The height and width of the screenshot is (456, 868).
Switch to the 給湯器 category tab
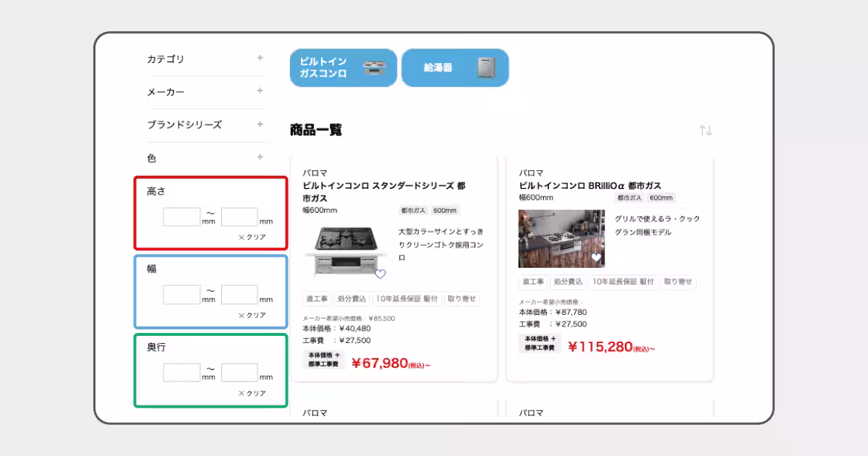tap(456, 67)
